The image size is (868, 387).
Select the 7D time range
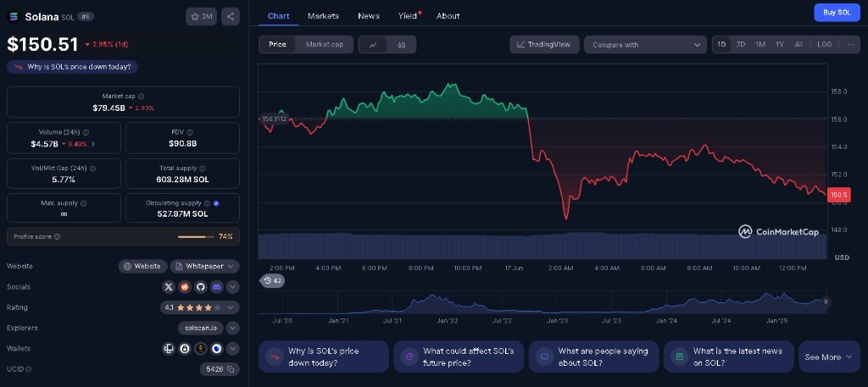741,45
